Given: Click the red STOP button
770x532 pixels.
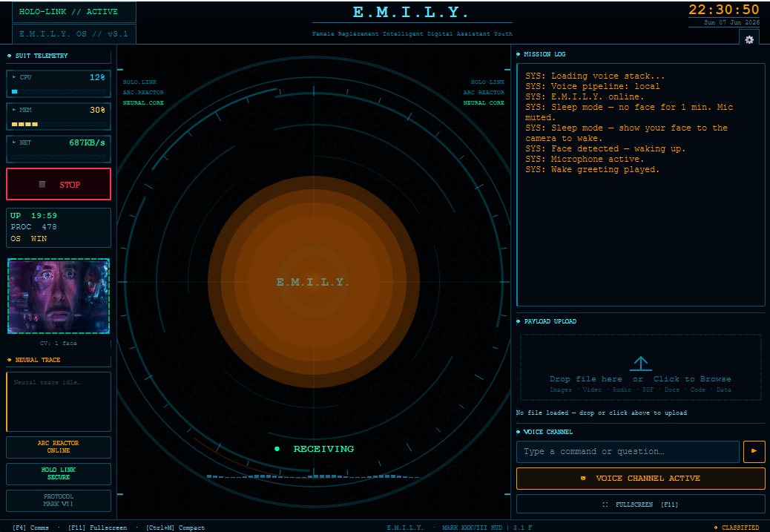Looking at the screenshot, I should [x=59, y=184].
